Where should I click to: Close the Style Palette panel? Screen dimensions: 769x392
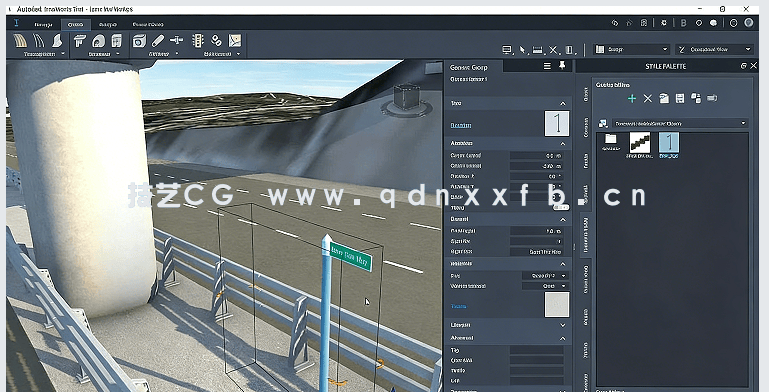coord(754,66)
